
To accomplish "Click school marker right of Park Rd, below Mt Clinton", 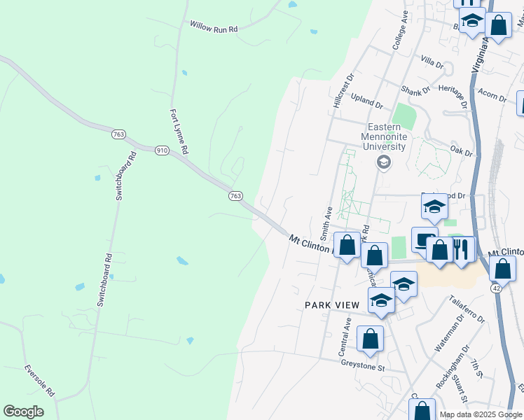I will 404,286.
